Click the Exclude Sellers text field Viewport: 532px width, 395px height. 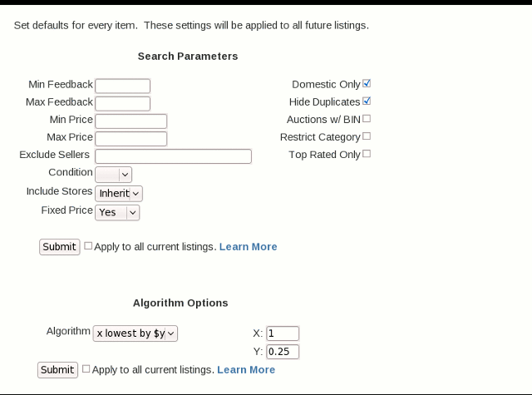click(x=173, y=156)
